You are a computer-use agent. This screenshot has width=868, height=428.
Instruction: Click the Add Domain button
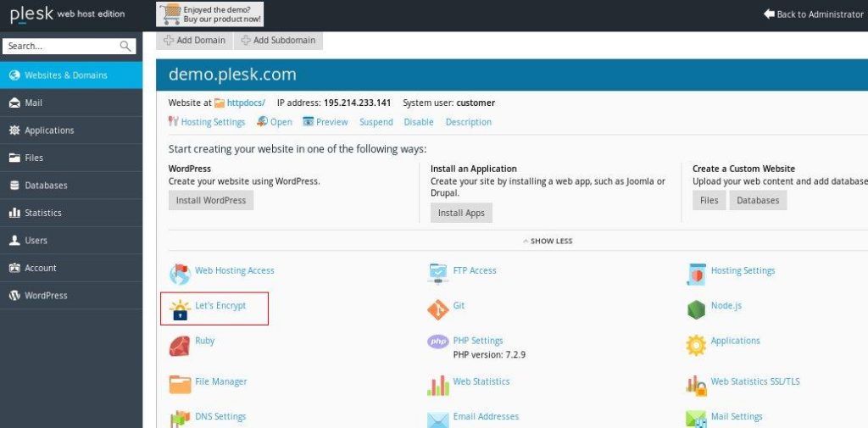(194, 41)
